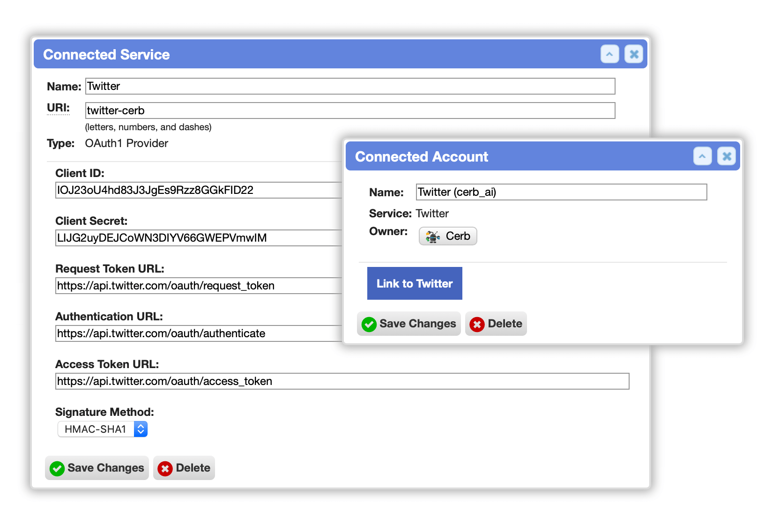Click the Request Token URL field
This screenshot has width=772, height=532.
coord(199,286)
